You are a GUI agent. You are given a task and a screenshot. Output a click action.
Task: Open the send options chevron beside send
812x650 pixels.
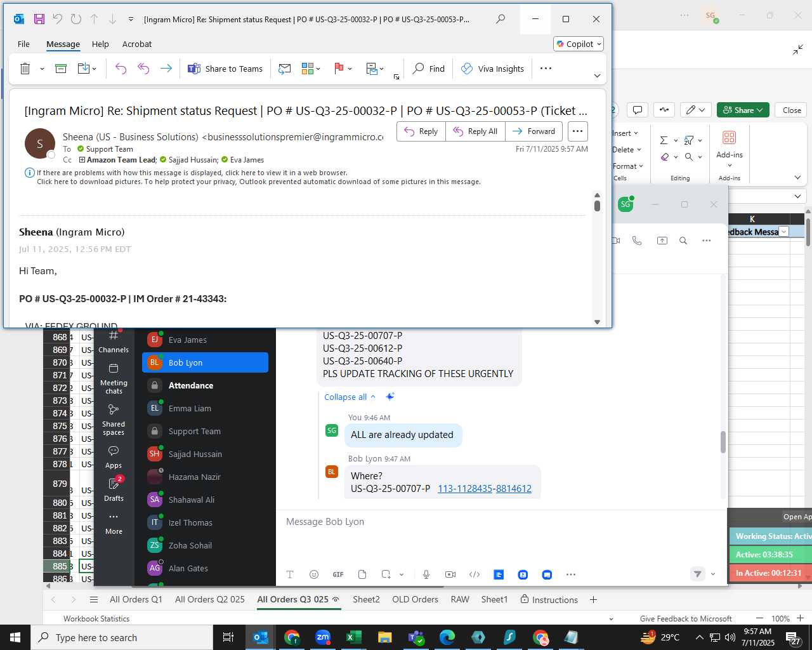tap(713, 574)
